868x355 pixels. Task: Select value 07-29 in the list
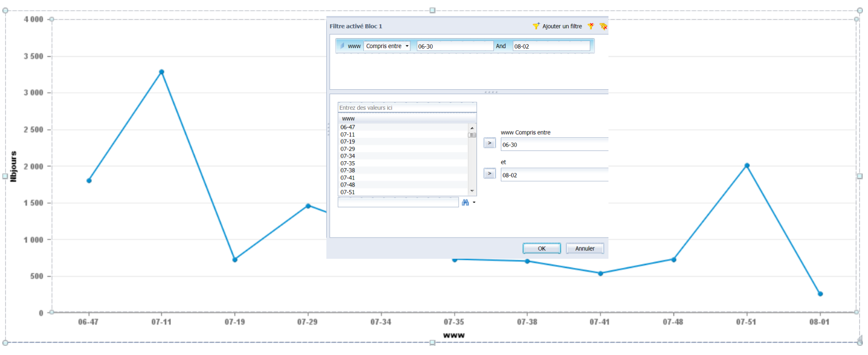click(x=403, y=149)
